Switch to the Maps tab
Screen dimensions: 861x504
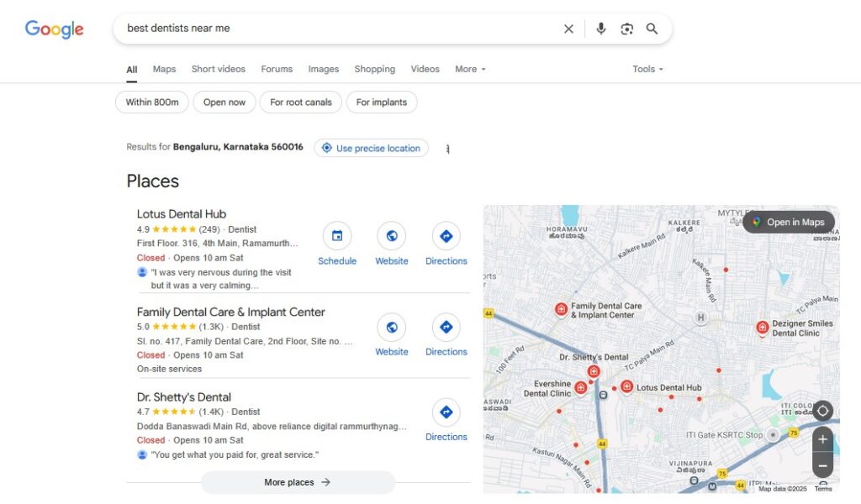tap(164, 69)
